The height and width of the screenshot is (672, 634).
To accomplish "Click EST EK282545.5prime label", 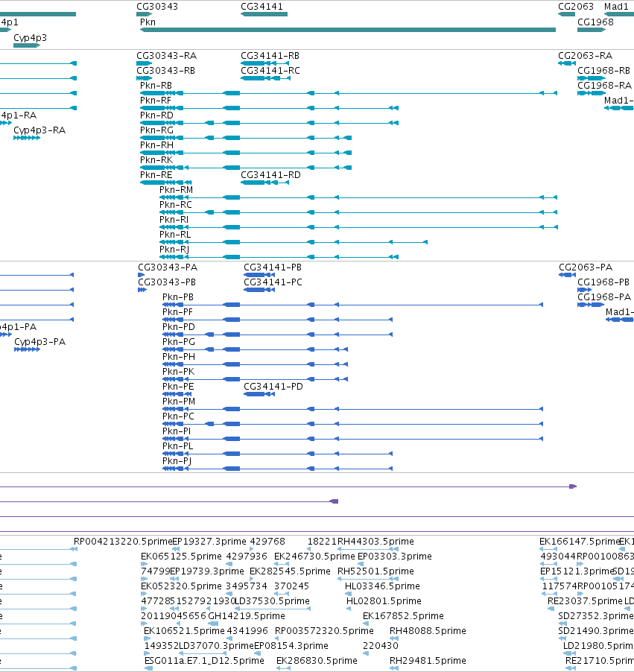I will [x=291, y=571].
